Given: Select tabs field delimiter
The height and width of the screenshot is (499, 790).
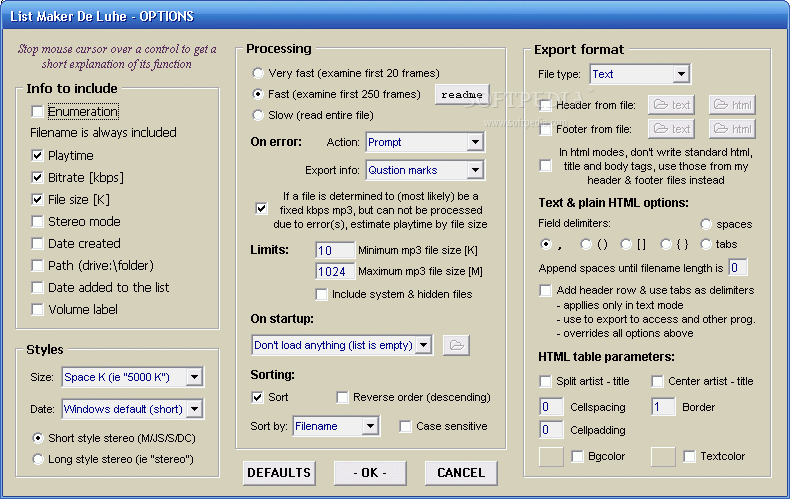Looking at the screenshot, I should click(x=706, y=244).
